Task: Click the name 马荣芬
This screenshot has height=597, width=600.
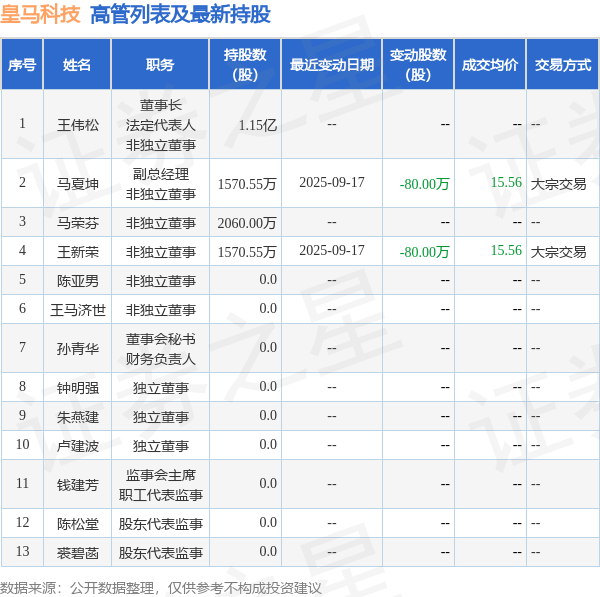Action: point(78,223)
